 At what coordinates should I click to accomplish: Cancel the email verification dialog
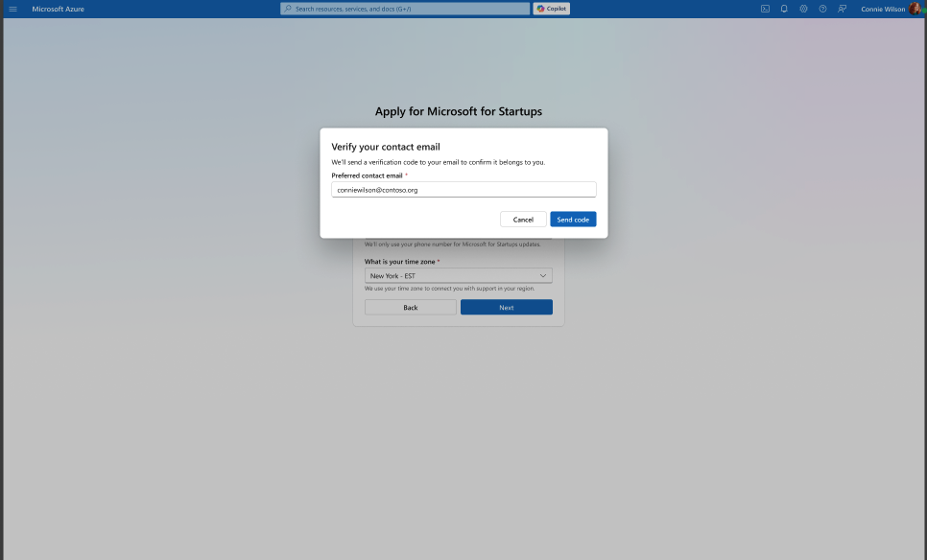coord(523,220)
